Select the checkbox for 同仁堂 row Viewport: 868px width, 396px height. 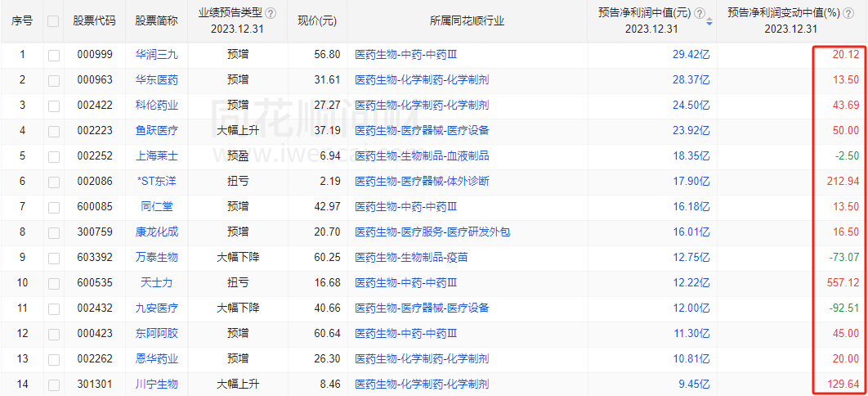coord(53,207)
